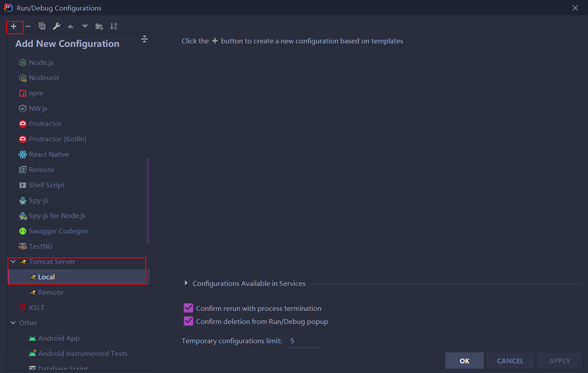588x373 pixels.
Task: Select Protractor (Kotlin) configuration type
Action: [x=79, y=139]
